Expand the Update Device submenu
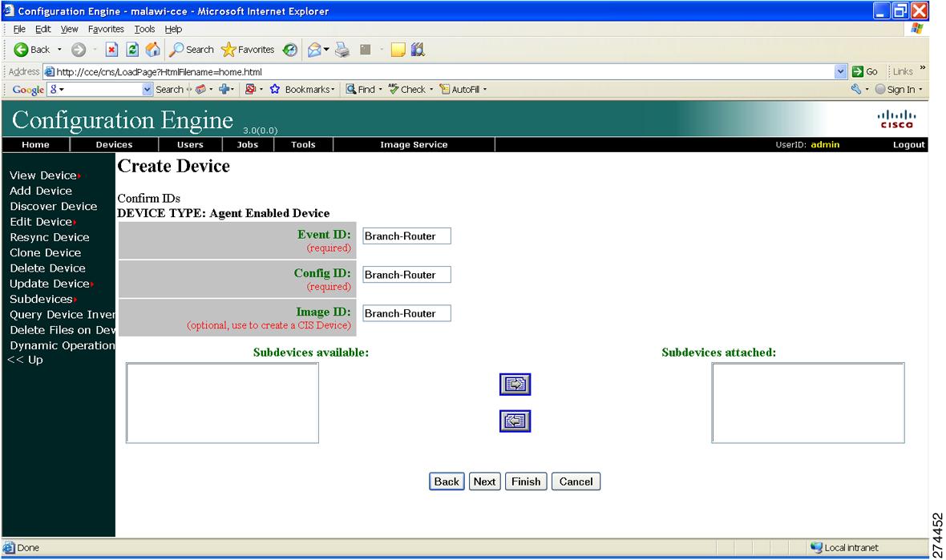The height and width of the screenshot is (560, 946). [x=91, y=284]
